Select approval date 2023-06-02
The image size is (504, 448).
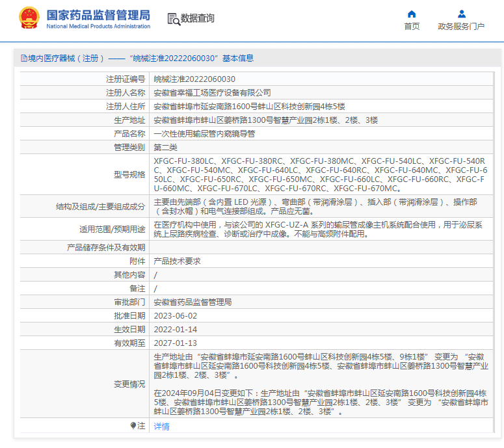pos(176,316)
